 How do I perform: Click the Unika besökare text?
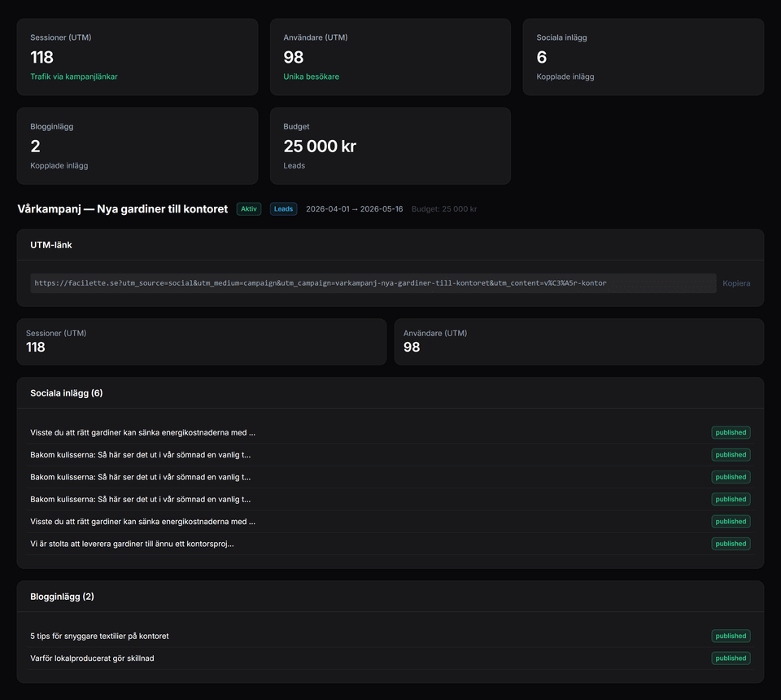(x=311, y=77)
